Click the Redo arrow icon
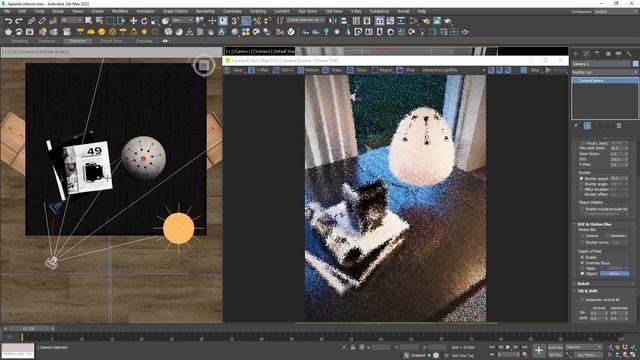Screen dimensions: 640x360 click(x=19, y=20)
